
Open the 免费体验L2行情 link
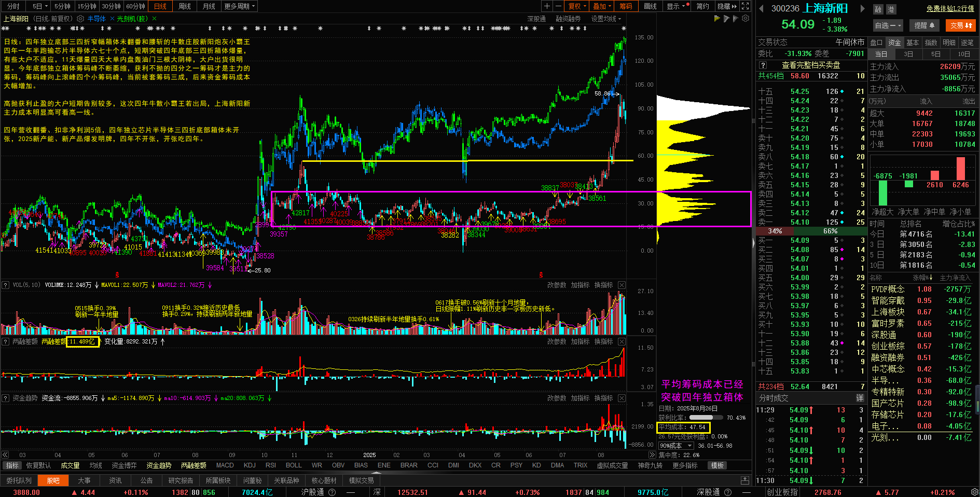[950, 9]
